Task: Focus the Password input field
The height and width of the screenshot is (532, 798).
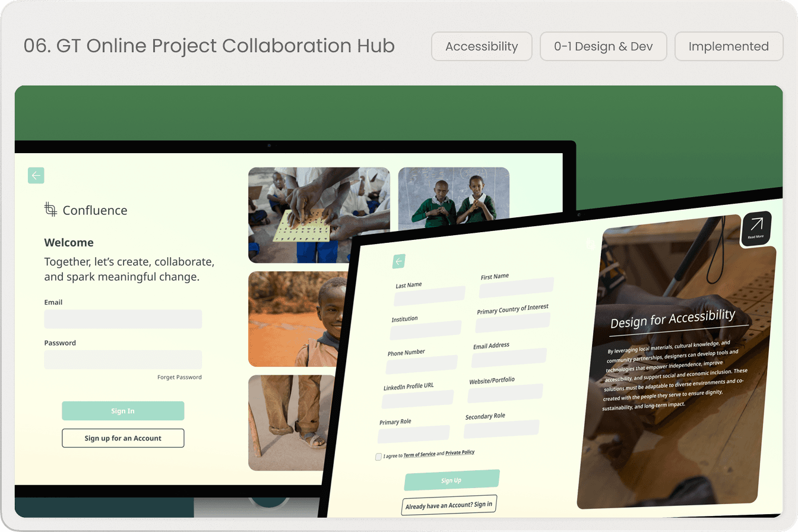Action: 123,359
